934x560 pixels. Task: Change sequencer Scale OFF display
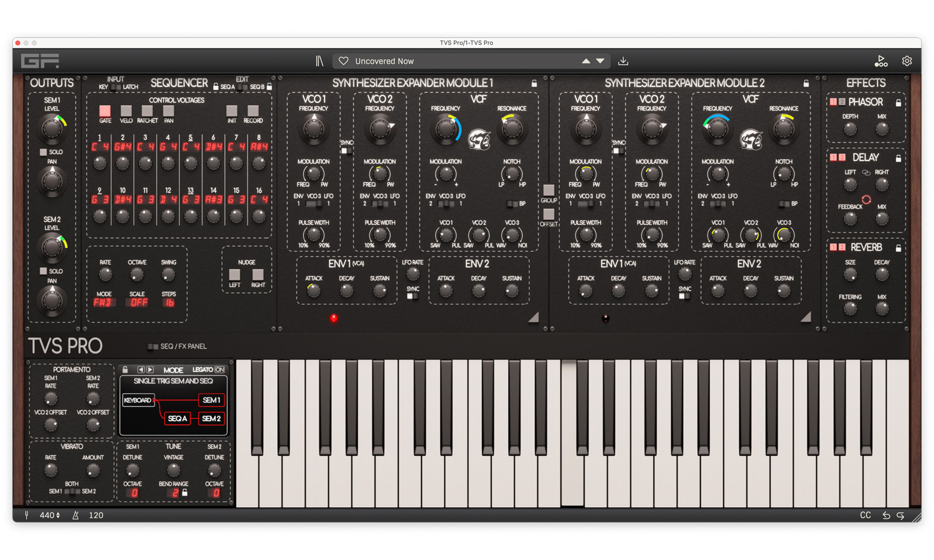pyautogui.click(x=137, y=303)
